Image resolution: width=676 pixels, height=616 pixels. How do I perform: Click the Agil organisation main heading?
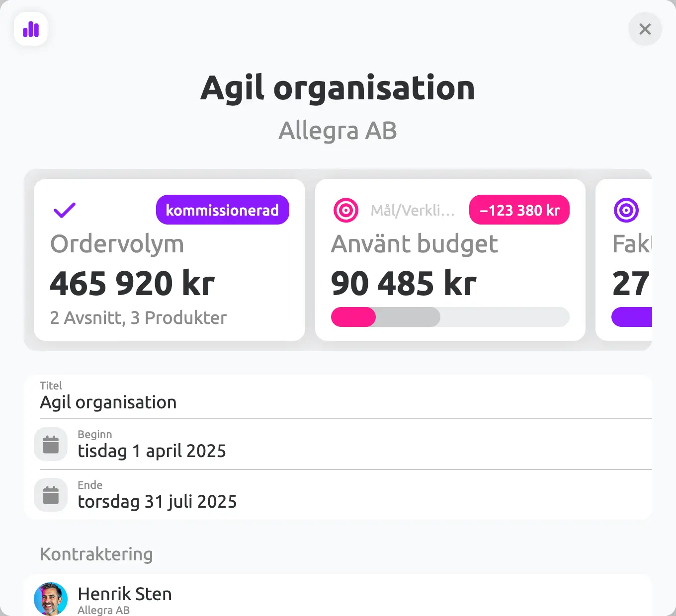[x=338, y=88]
